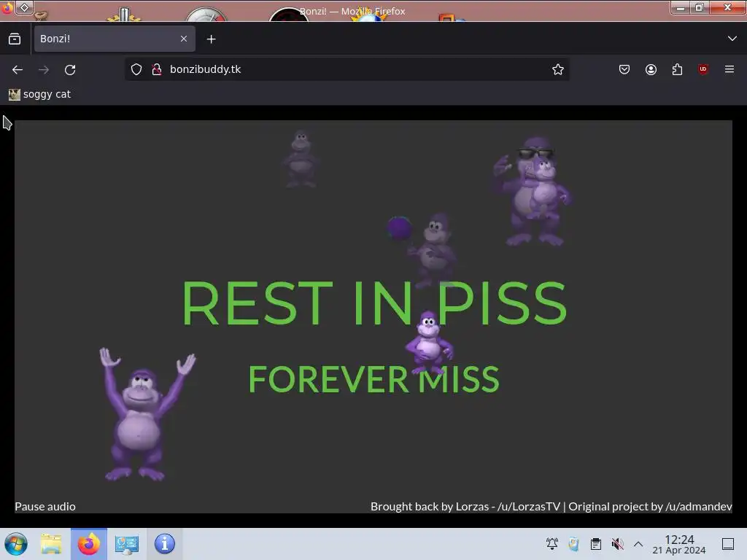Reload the bonzibuddy.tk page
This screenshot has width=747, height=560.
pos(70,69)
